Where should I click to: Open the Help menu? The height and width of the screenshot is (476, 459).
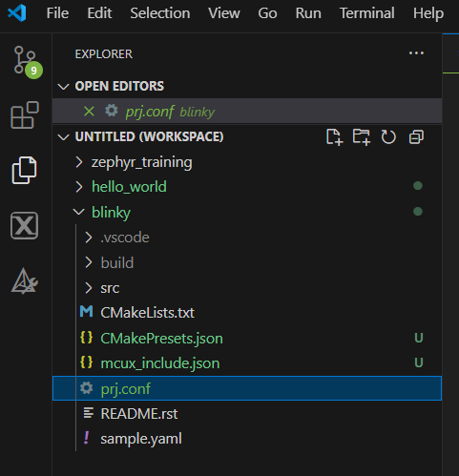[428, 13]
